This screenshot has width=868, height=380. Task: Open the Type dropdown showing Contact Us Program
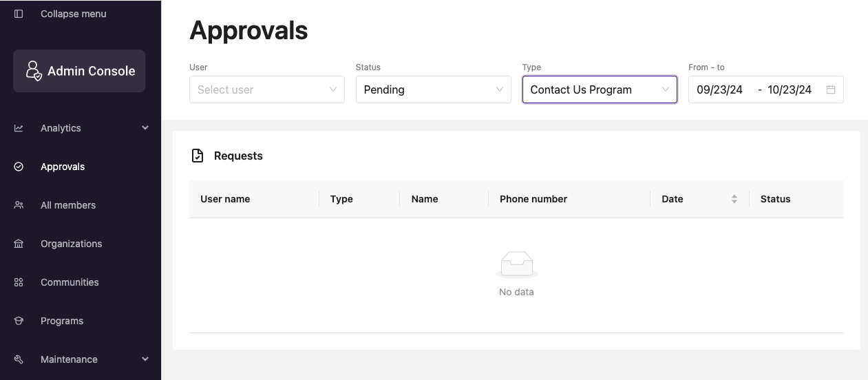[x=600, y=89]
